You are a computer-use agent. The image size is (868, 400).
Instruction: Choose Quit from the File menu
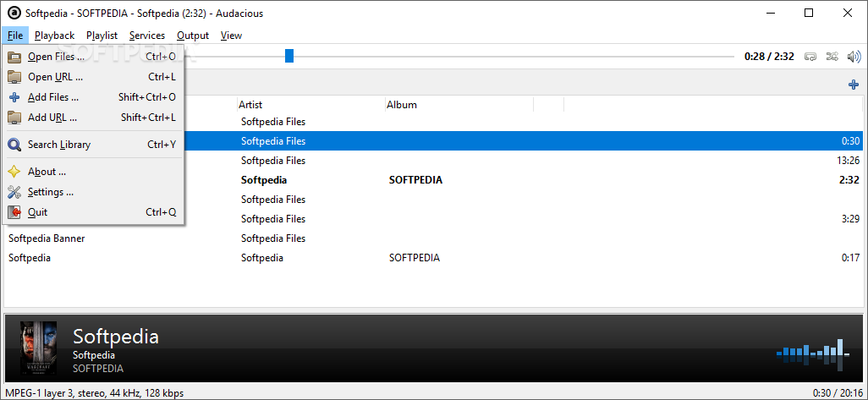click(93, 212)
